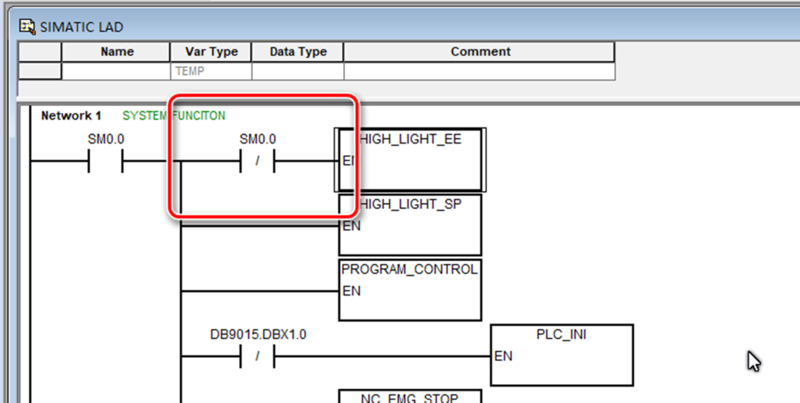Screen dimensions: 800x403
Task: Select the first SM0.0 normally open contact
Action: 106,161
